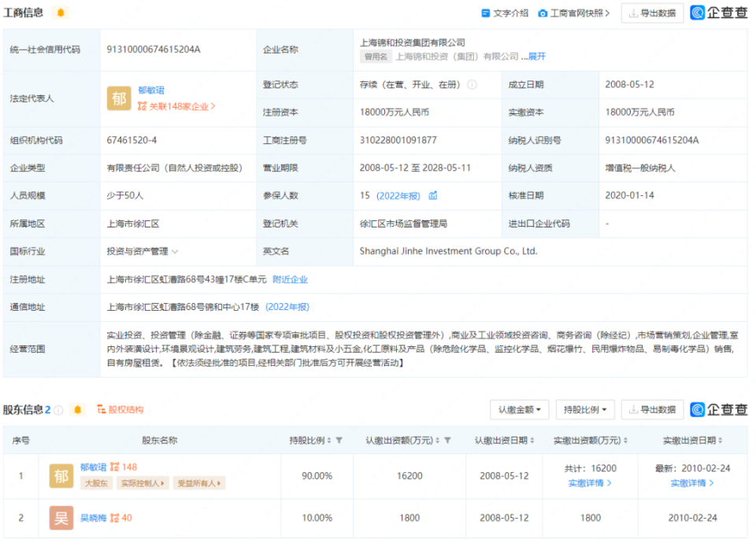
Task: Open the 持股比例 dropdown above the table
Action: pyautogui.click(x=584, y=409)
